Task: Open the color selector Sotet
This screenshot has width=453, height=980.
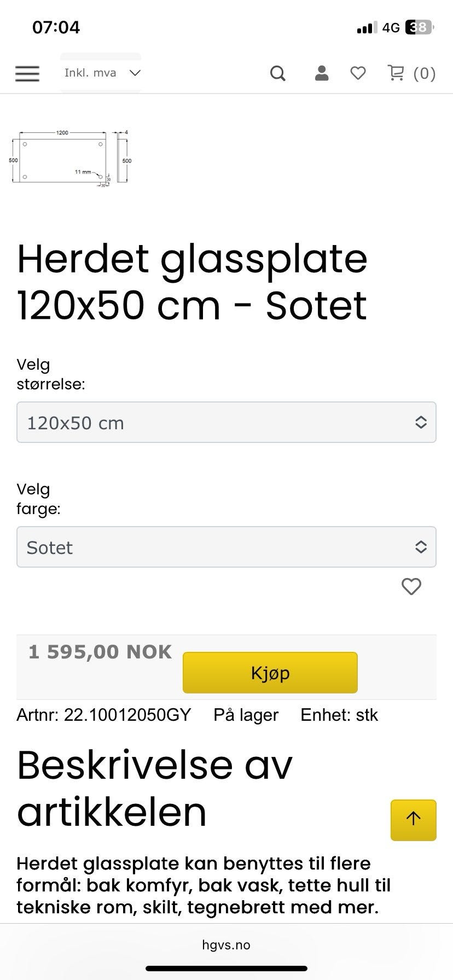Action: click(x=226, y=547)
